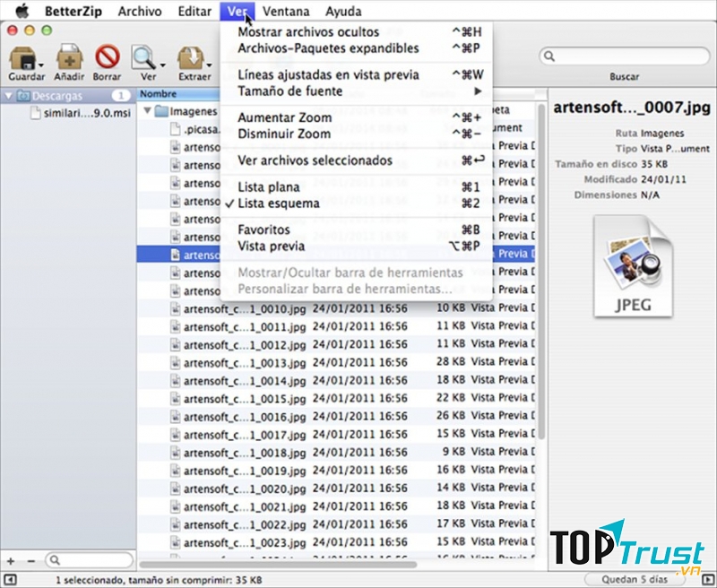Click the 28 KB size cell for 0013.jpg
Viewport: 717px width, 588px height.
point(451,361)
